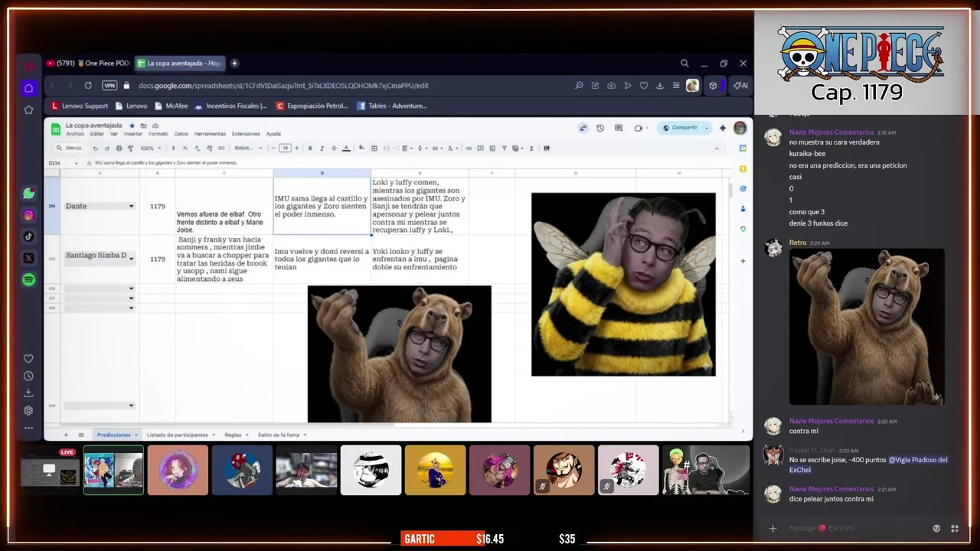980x551 pixels.
Task: Switch to the Predicciones sheet tab
Action: pyautogui.click(x=116, y=435)
